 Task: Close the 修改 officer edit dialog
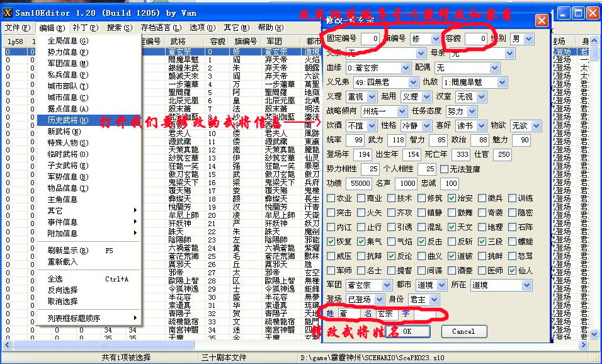tap(541, 21)
